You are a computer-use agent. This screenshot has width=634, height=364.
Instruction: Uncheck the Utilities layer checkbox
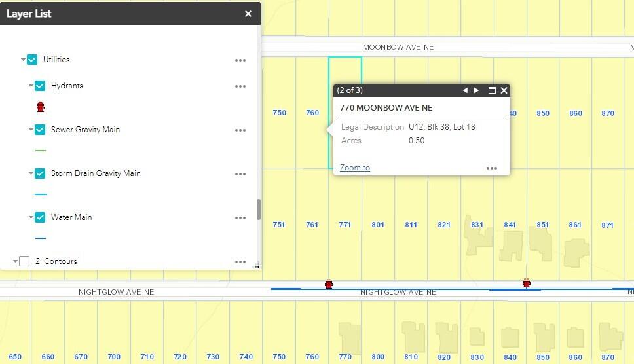(x=32, y=60)
